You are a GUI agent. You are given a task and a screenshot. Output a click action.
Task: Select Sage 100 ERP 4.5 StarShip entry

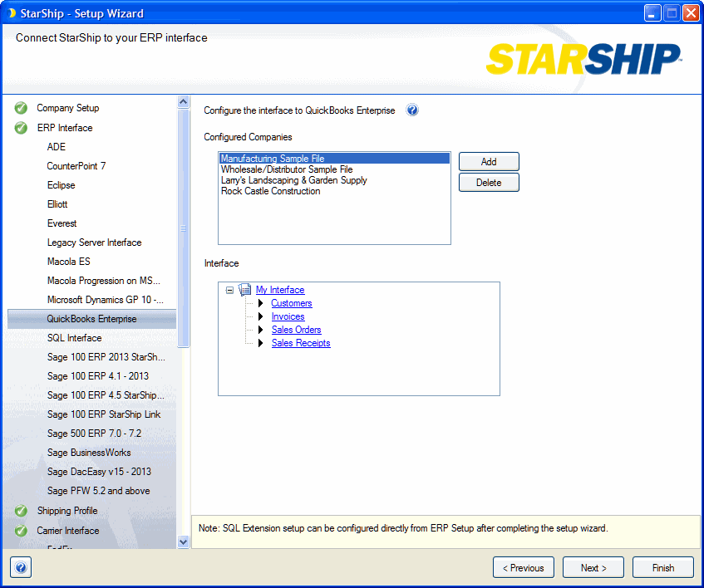[x=106, y=395]
